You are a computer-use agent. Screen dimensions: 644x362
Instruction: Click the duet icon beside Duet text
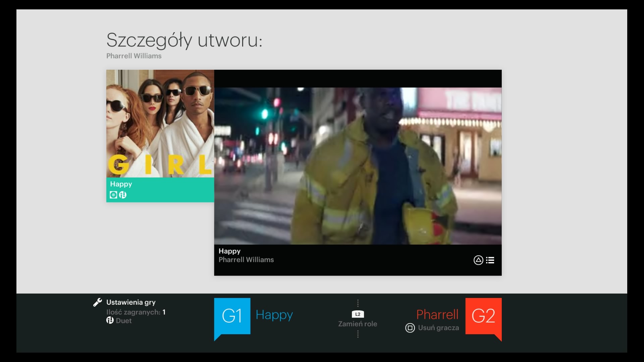[x=110, y=320]
